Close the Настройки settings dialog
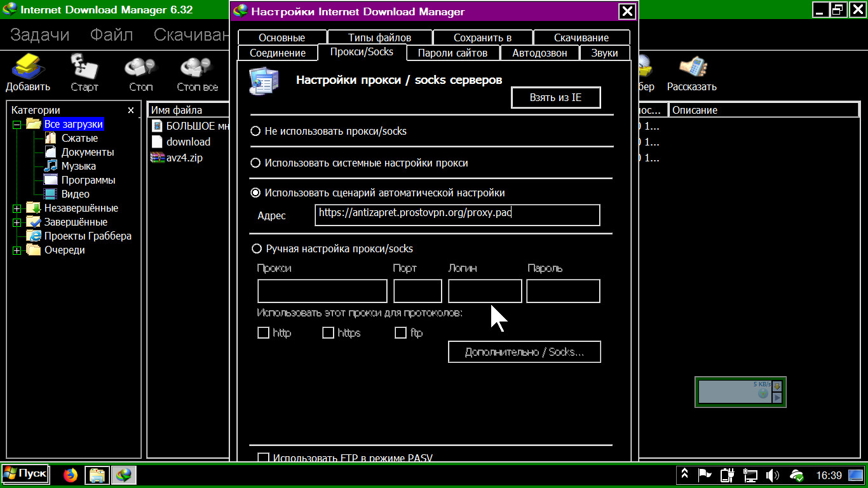The height and width of the screenshot is (488, 868). (x=627, y=11)
